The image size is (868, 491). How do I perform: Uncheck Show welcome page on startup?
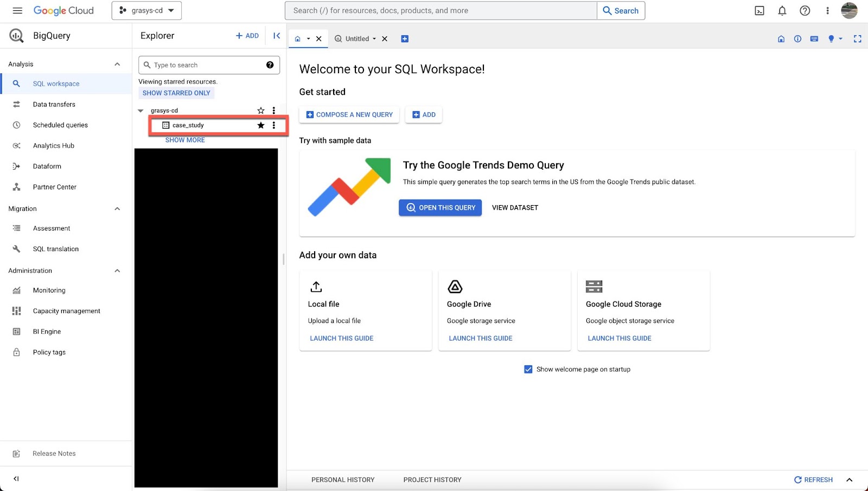(x=528, y=369)
